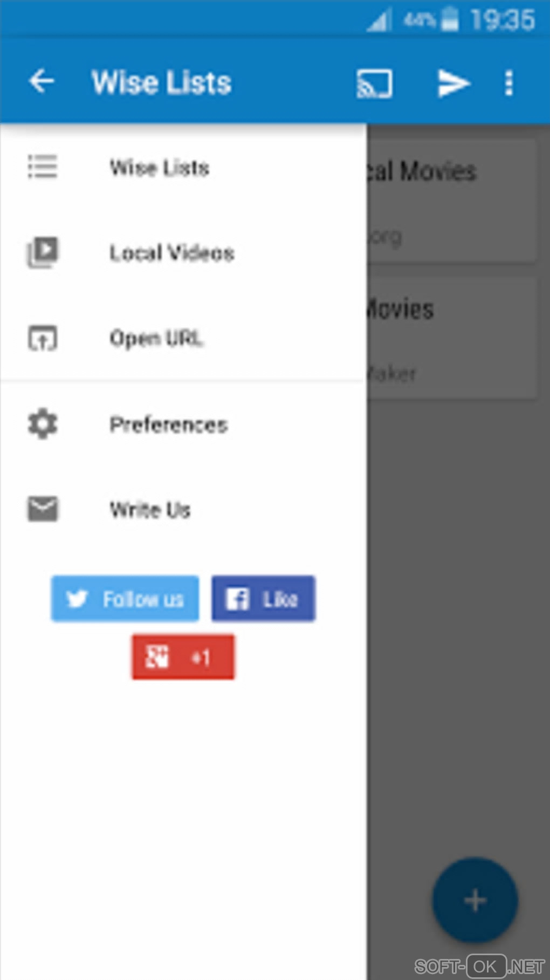Select Local Videos menu entry
Viewport: 550px width, 980px height.
pyautogui.click(x=183, y=252)
